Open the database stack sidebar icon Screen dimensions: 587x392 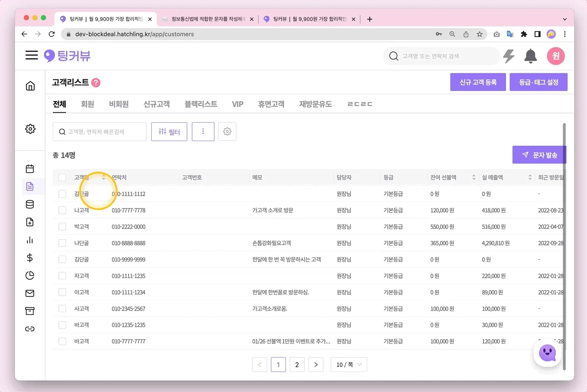click(x=30, y=205)
